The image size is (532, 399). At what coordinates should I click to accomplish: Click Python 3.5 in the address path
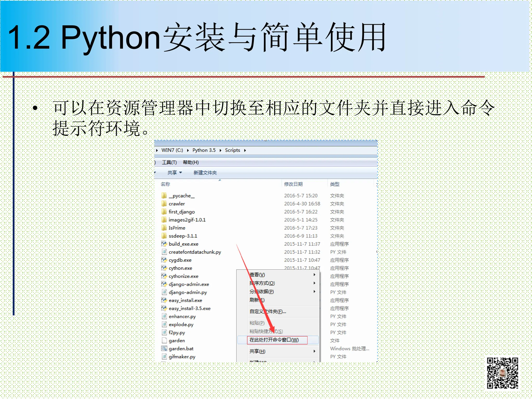pos(204,150)
